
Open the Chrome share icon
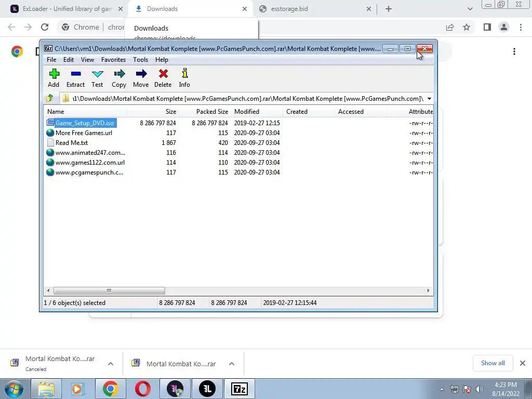(450, 27)
